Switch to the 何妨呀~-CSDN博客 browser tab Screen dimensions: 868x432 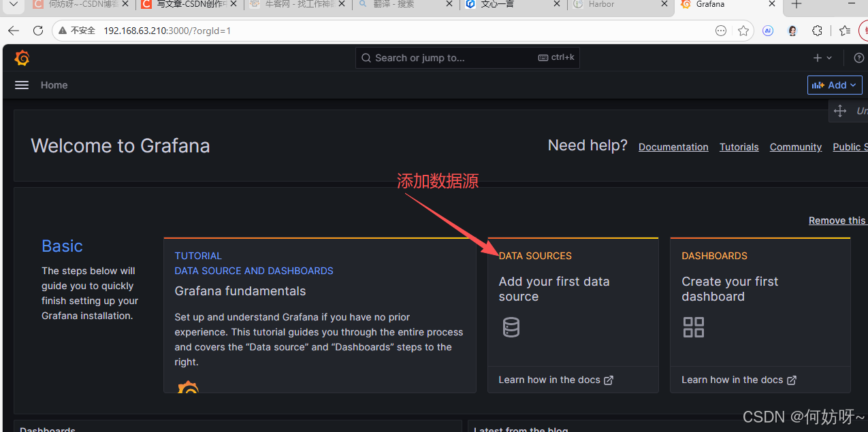tap(81, 5)
